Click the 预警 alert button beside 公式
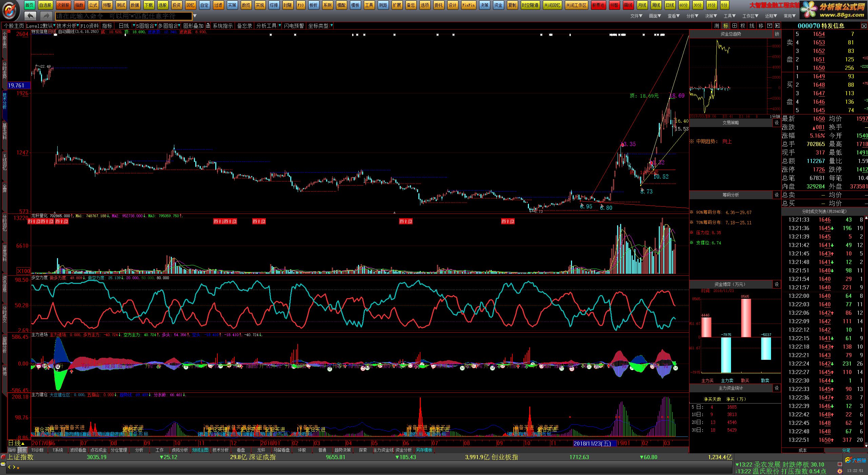Screen dimensions: 868x475 coord(107,5)
